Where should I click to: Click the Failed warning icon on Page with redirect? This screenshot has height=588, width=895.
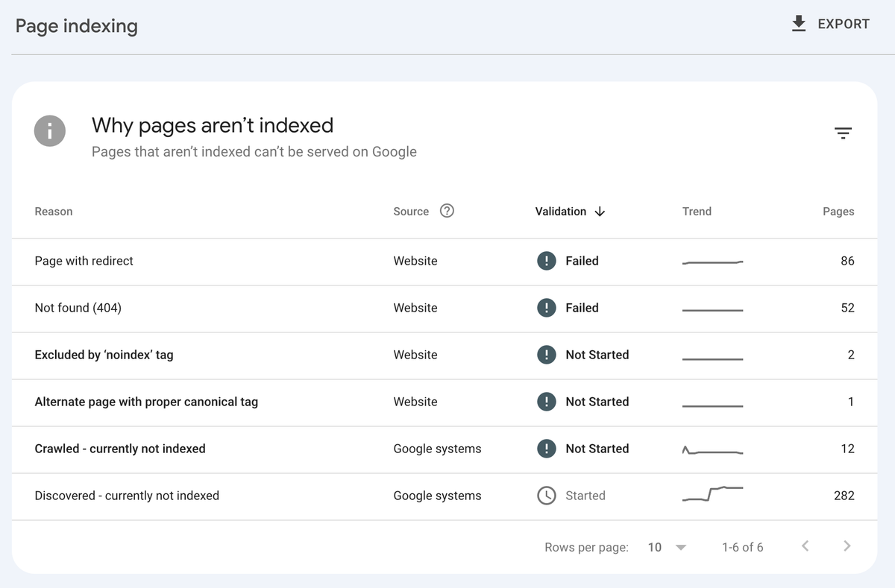click(x=546, y=261)
